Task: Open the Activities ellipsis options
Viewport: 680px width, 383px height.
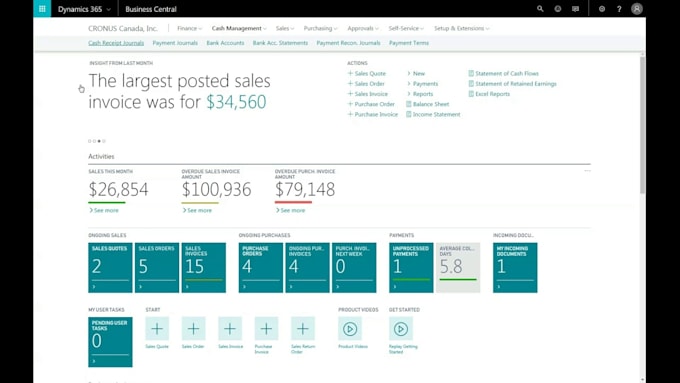Action: pyautogui.click(x=587, y=171)
